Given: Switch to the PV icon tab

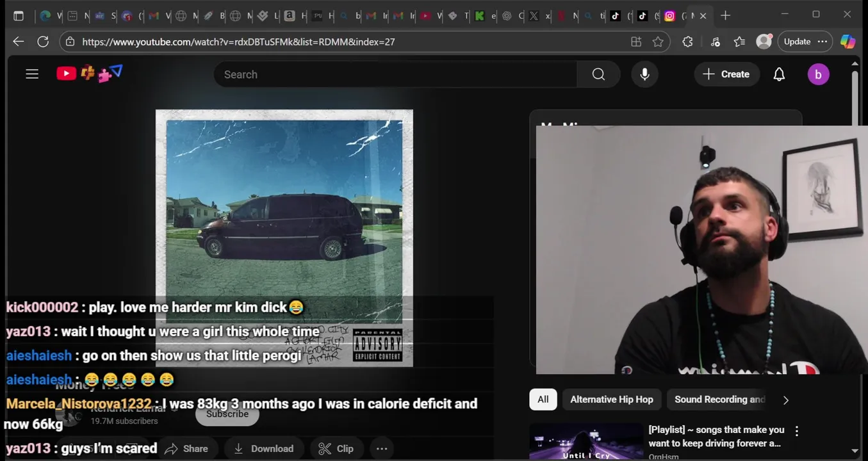Looking at the screenshot, I should point(317,16).
